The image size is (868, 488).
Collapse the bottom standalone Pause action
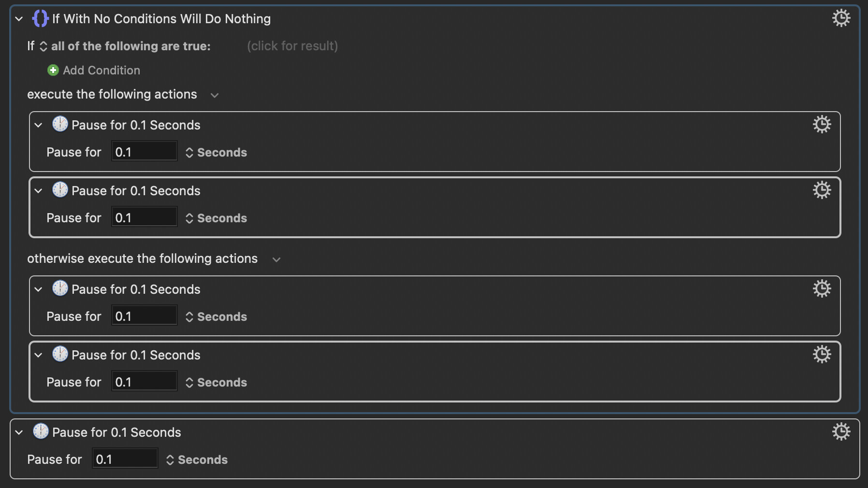(x=19, y=432)
